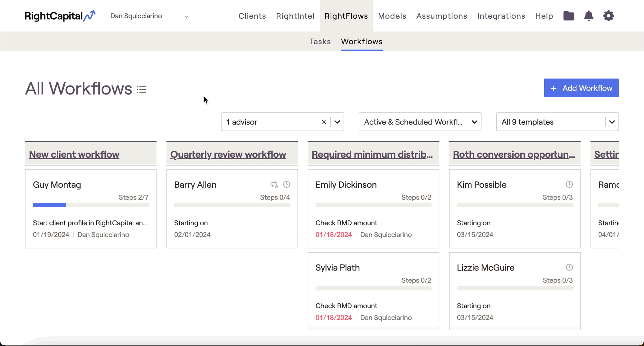
Task: Click the RightCapital logo
Action: click(x=60, y=16)
